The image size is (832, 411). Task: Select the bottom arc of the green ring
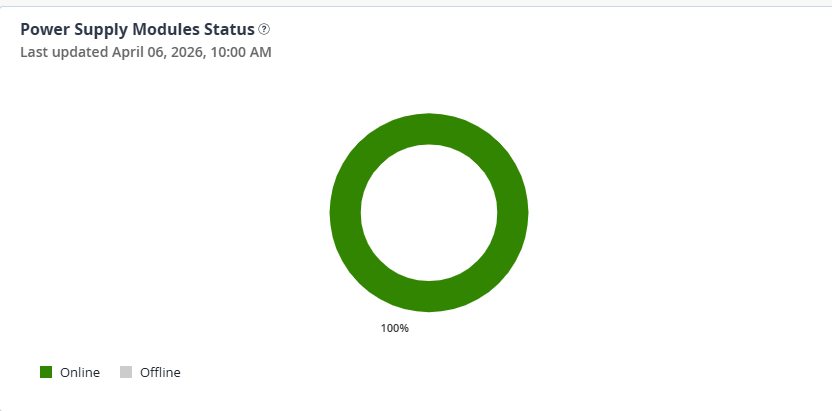429,296
